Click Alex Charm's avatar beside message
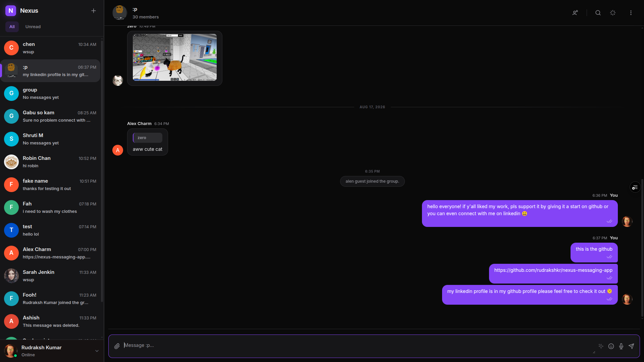The height and width of the screenshot is (362, 644). 118,150
